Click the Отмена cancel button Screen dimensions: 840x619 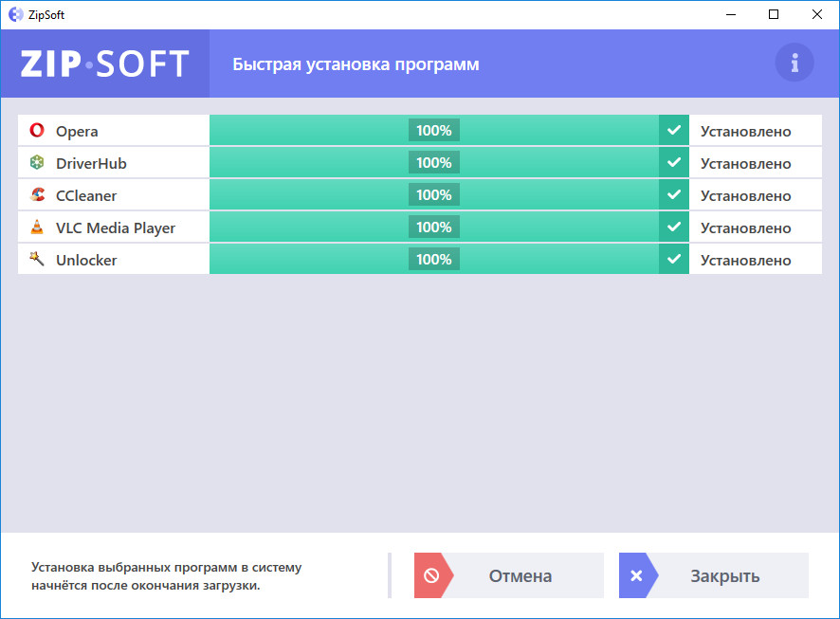509,575
